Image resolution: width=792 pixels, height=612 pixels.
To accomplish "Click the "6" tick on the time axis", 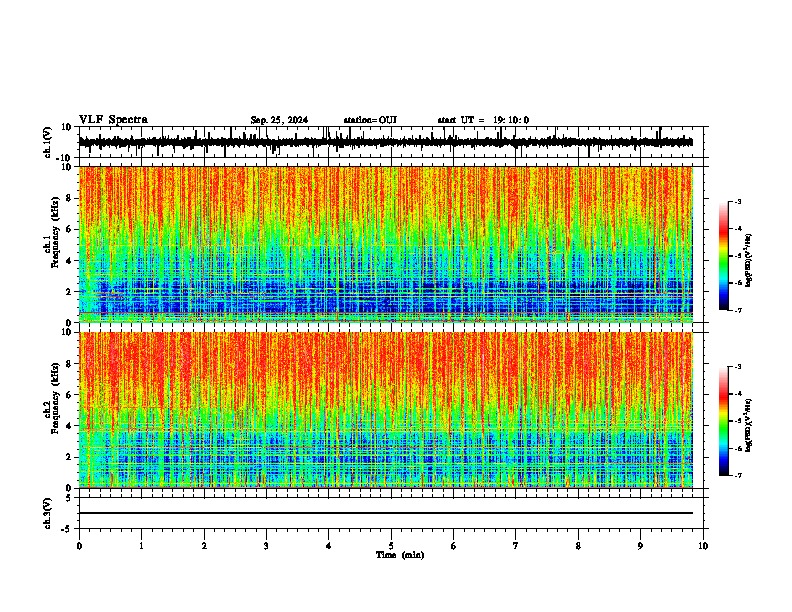I will [454, 546].
